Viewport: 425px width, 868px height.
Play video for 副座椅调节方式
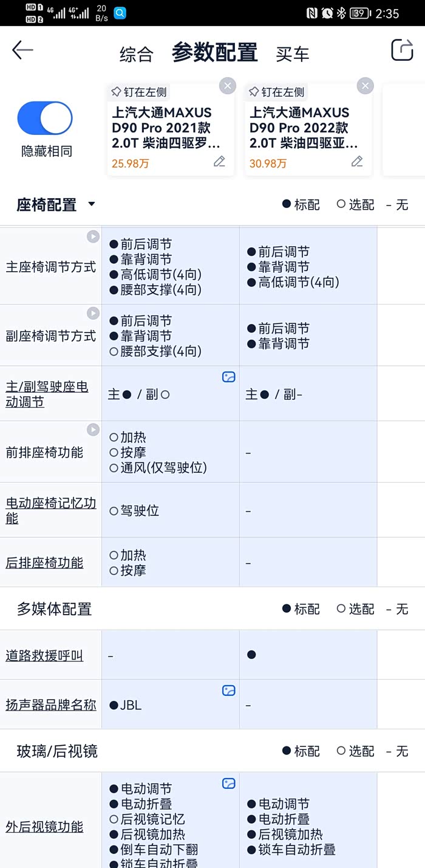point(92,313)
